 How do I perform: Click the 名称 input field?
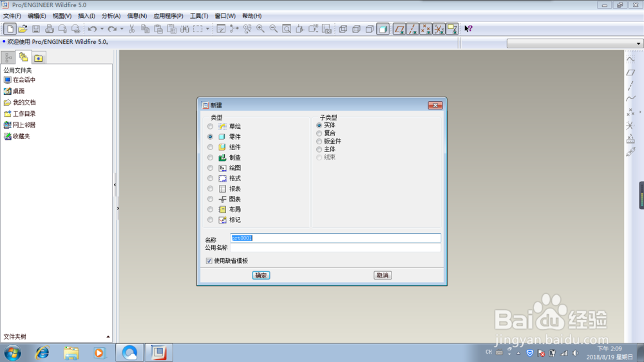335,238
